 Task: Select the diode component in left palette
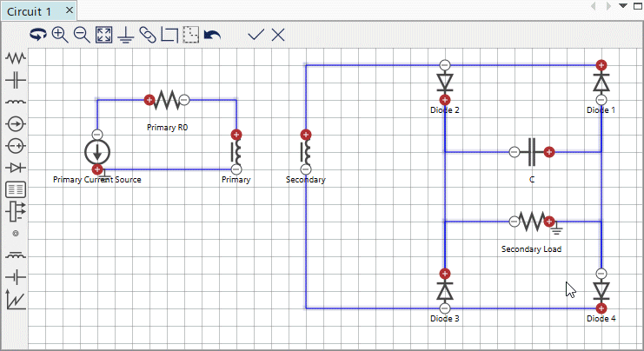(16, 167)
